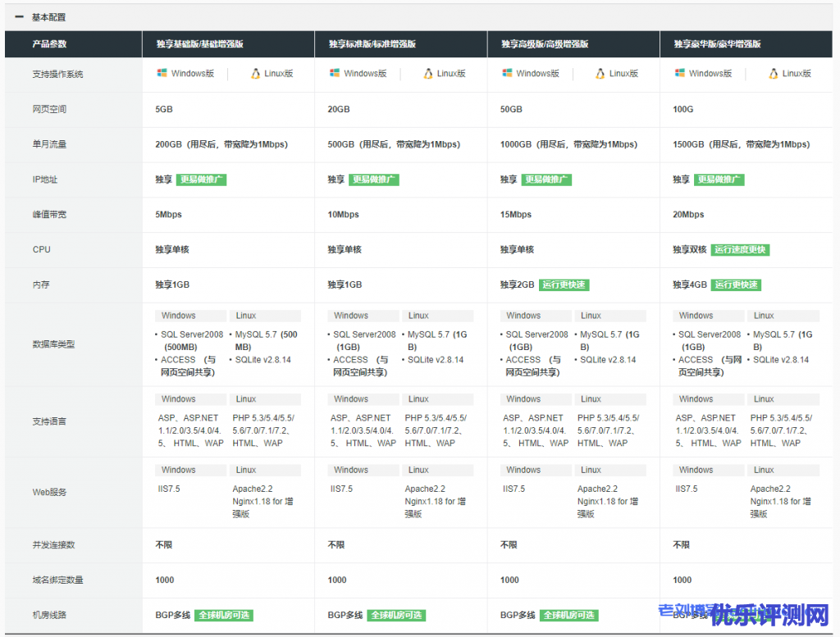
Task: Click 1000 domain count in 独享豪华版 column
Action: 682,580
